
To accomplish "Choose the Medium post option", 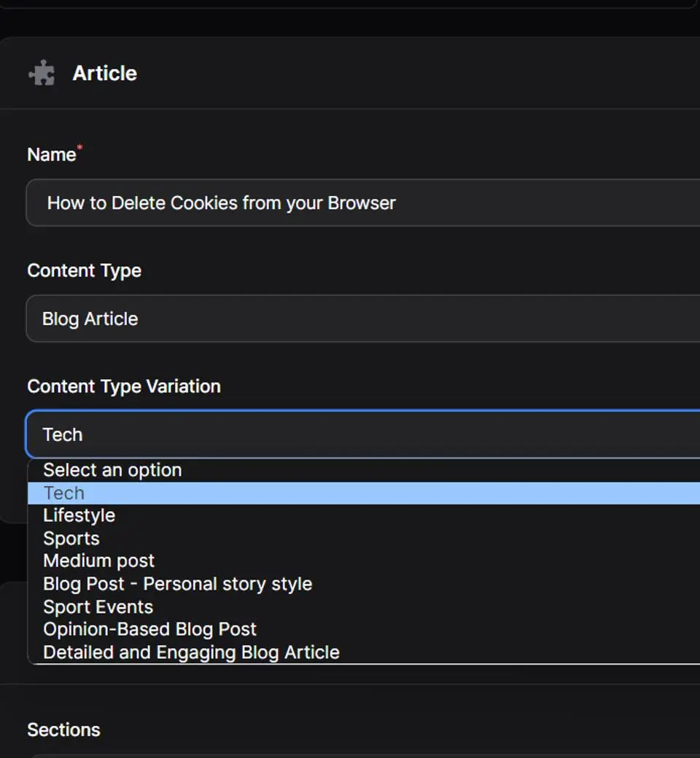I will click(99, 561).
